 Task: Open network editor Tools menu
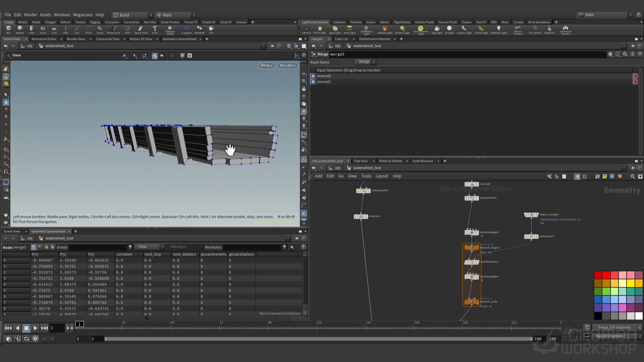366,176
